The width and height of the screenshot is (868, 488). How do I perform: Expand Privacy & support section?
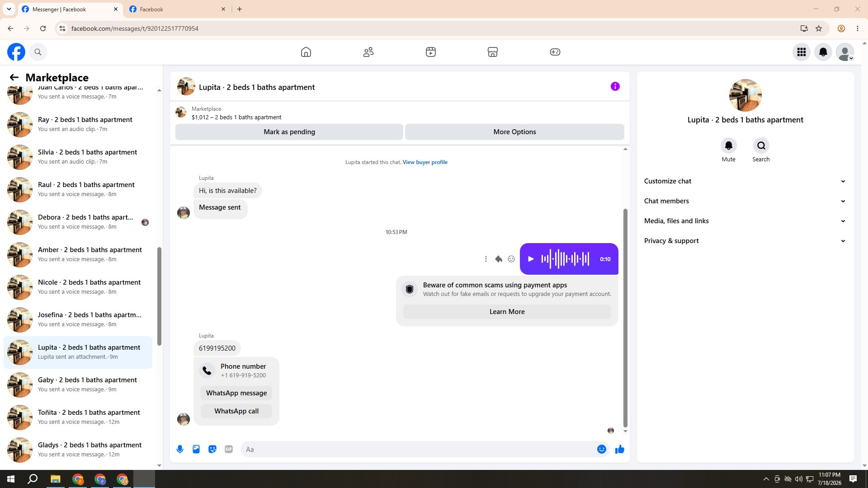coord(745,241)
